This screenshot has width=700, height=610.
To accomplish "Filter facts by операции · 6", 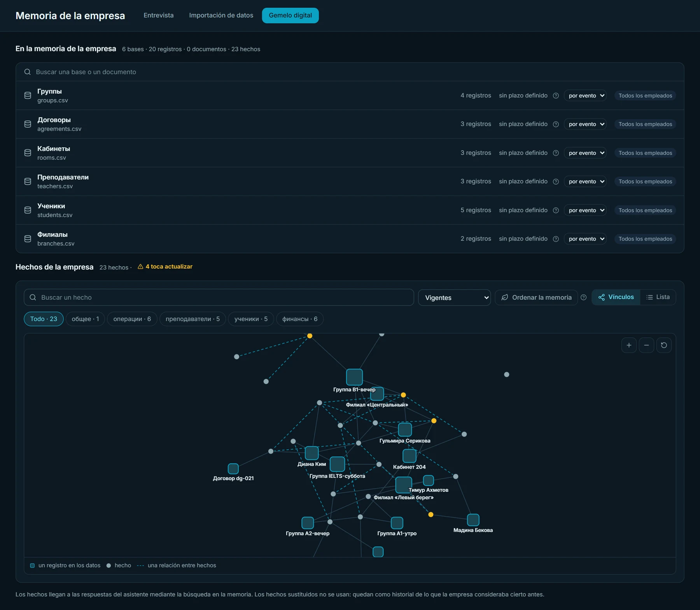I will click(x=132, y=319).
